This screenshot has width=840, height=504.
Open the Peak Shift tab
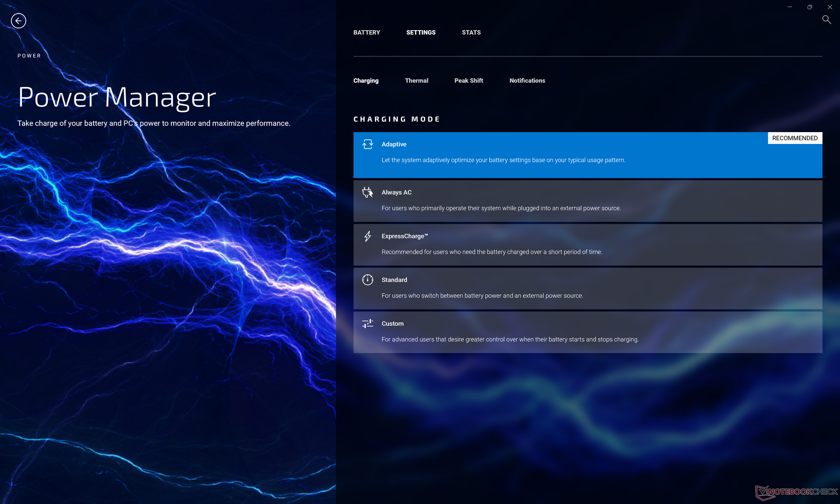[469, 80]
